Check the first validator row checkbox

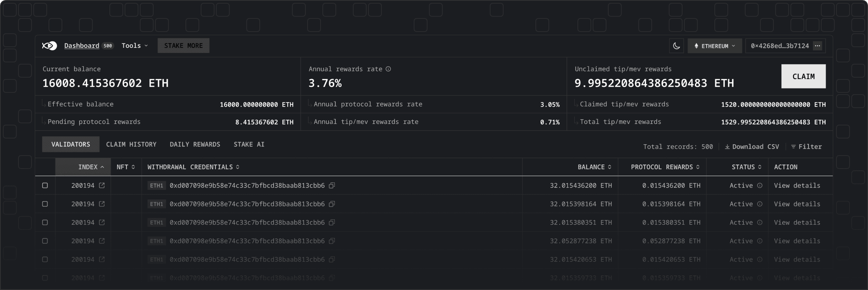[45, 186]
